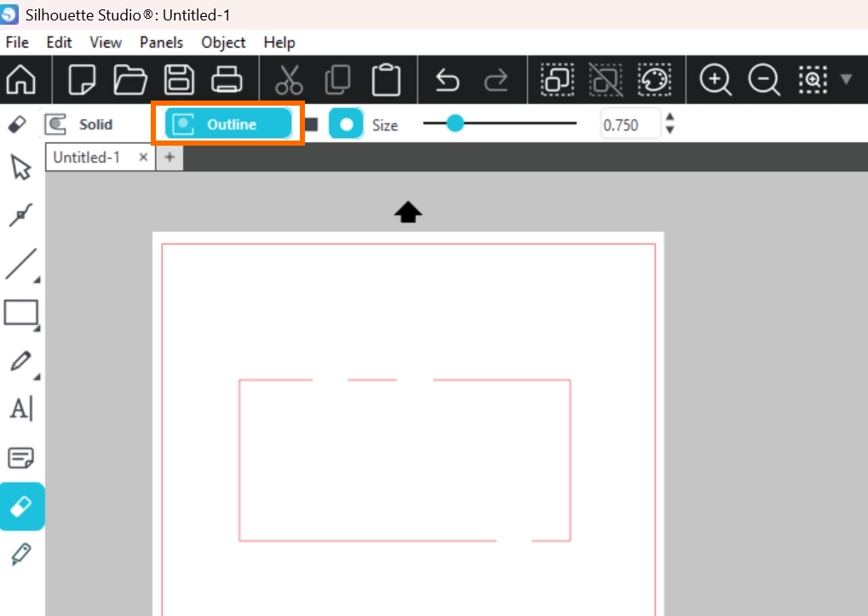Select the Line drawing tool
868x616 pixels.
[x=20, y=264]
